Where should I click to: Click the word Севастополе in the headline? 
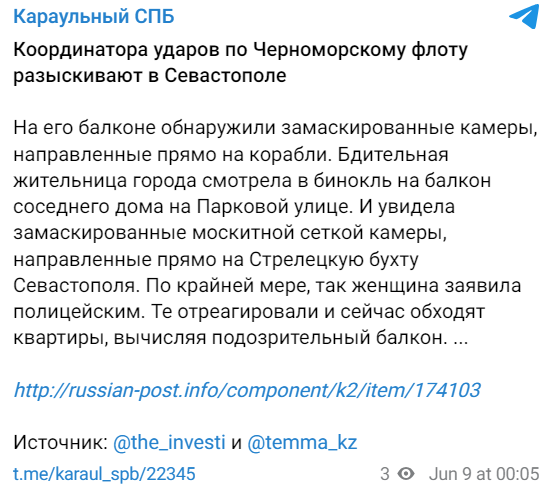tap(225, 76)
